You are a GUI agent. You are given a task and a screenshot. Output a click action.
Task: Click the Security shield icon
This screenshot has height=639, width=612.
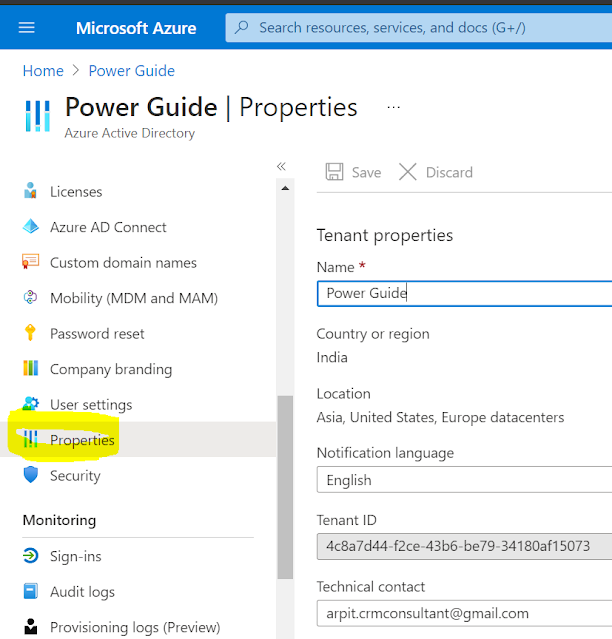(31, 475)
